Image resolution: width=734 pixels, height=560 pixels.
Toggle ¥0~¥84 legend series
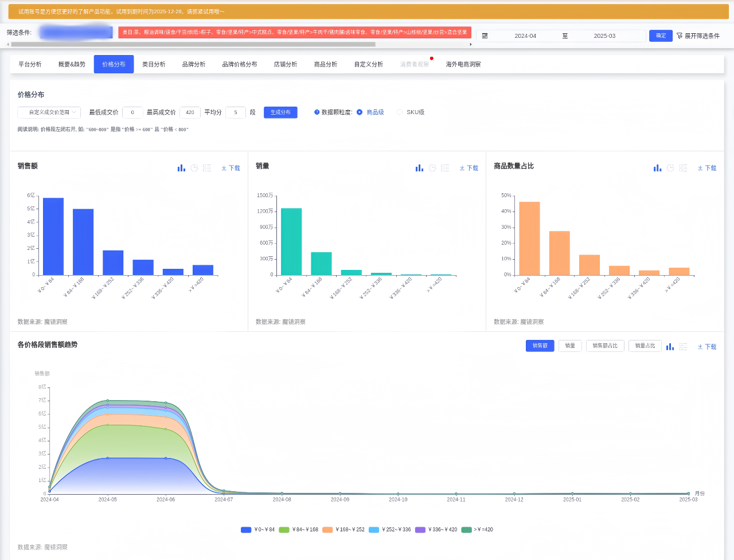pos(258,530)
